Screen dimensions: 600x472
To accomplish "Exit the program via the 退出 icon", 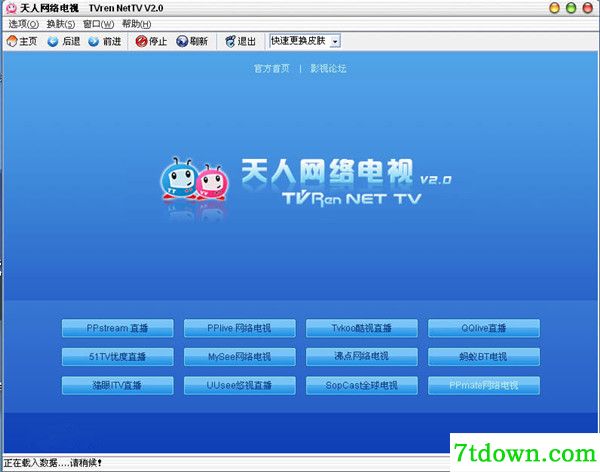I will click(230, 41).
